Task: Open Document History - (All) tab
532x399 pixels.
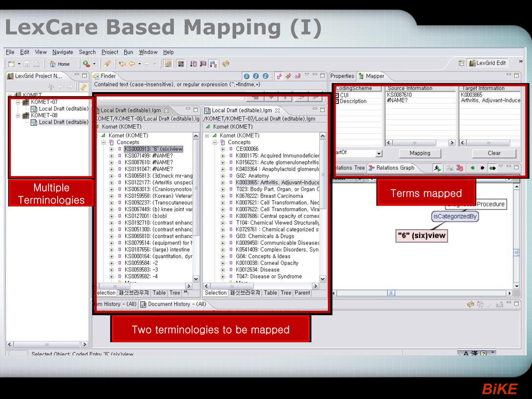Action: pos(173,304)
